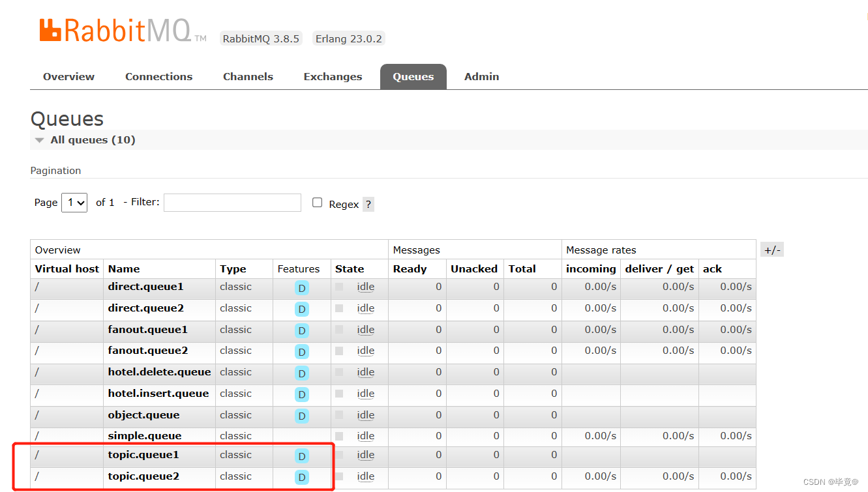
Task: Sort by the Virtual host column header
Action: (x=67, y=268)
